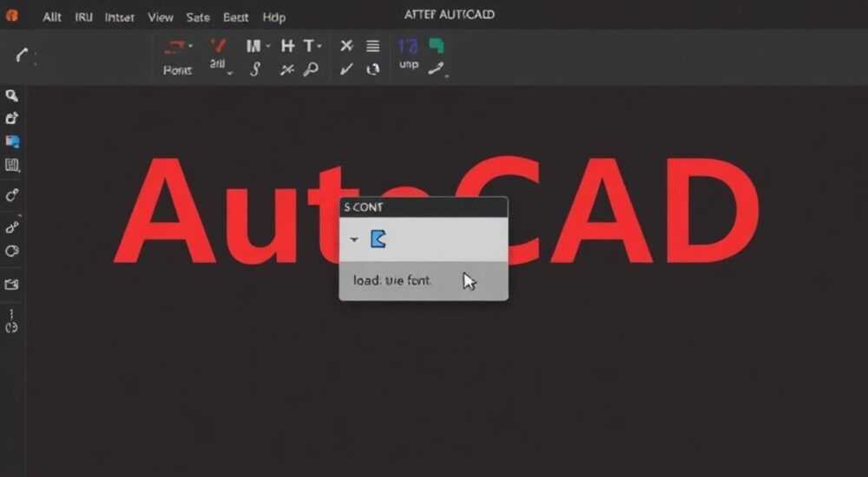Select the T text tool in toolbar

(309, 46)
